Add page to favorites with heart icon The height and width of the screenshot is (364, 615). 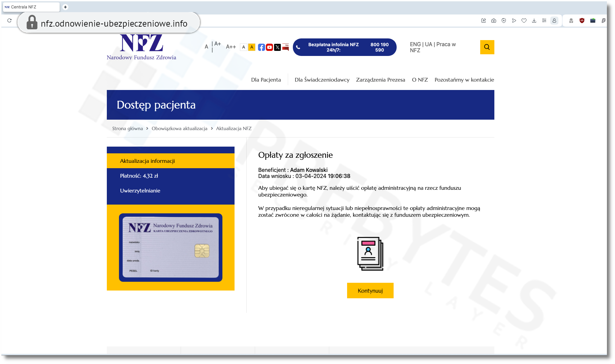pyautogui.click(x=524, y=21)
